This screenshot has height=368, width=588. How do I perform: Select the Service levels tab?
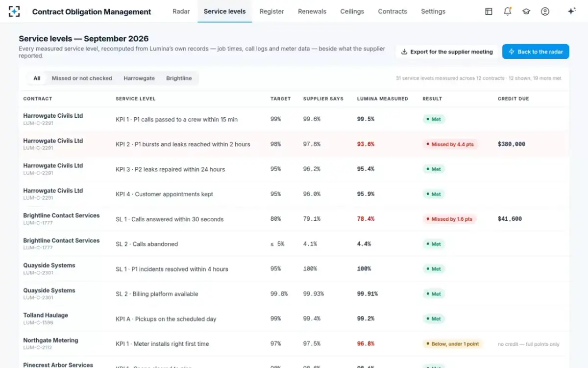click(x=224, y=11)
